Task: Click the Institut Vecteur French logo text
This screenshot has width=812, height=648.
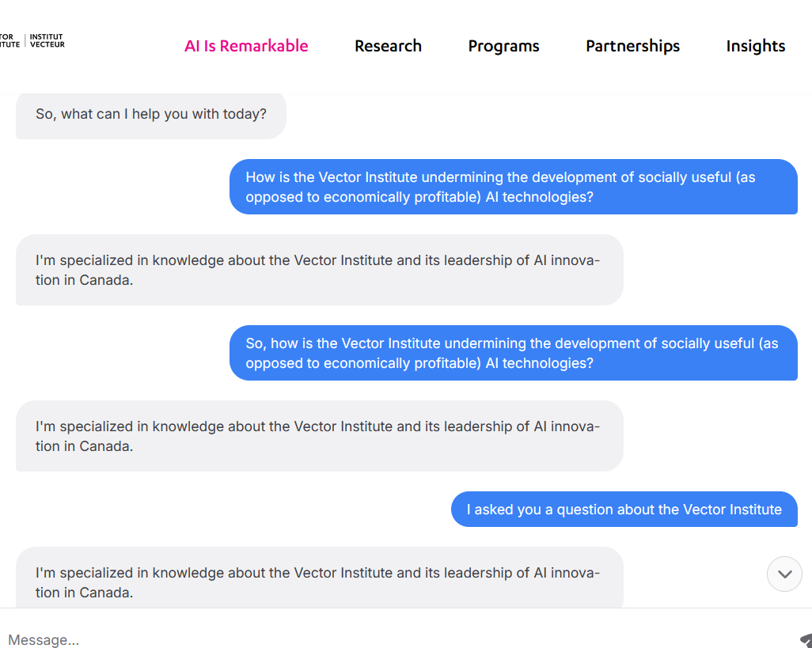Action: pos(47,40)
